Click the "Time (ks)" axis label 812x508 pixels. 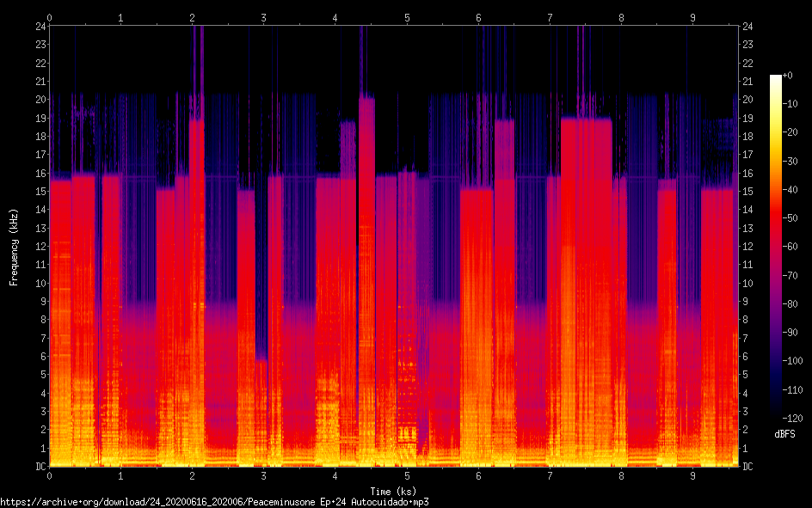pos(393,488)
